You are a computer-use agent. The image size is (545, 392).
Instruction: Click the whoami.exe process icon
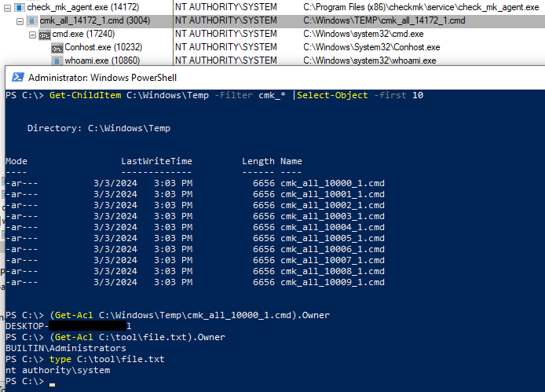tap(57, 60)
